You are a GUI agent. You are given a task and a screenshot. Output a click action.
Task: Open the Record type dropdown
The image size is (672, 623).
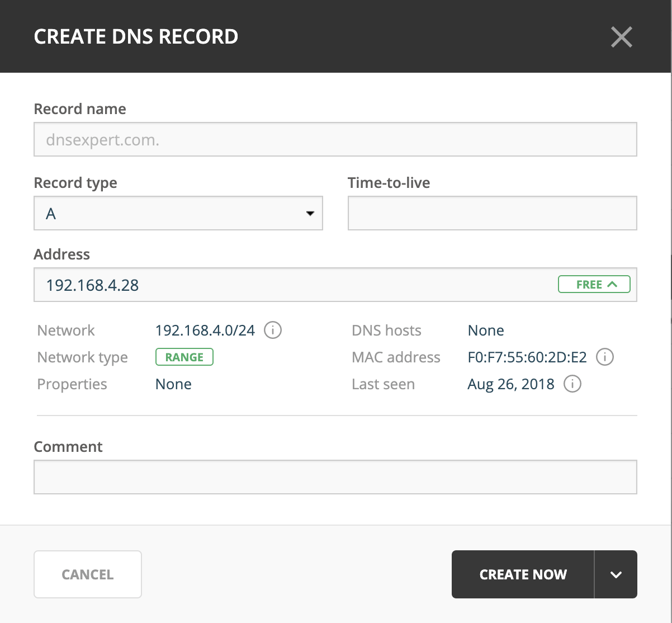pos(178,213)
